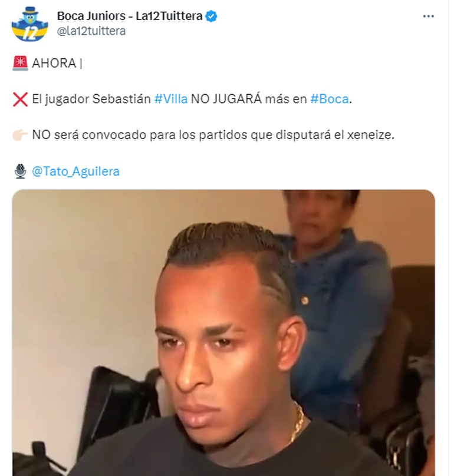The width and height of the screenshot is (454, 476).
Task: Open the three-dot more options menu
Action: pos(428,16)
